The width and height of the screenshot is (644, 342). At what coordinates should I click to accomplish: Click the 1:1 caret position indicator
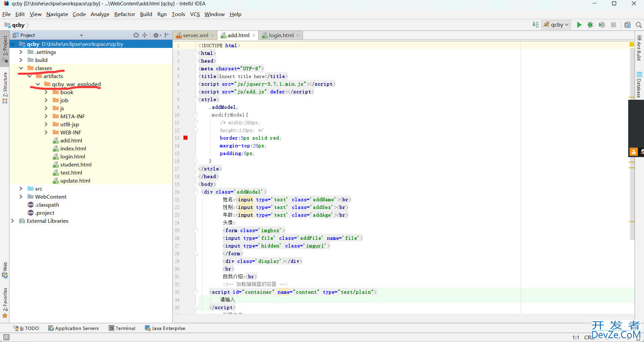[x=576, y=337]
